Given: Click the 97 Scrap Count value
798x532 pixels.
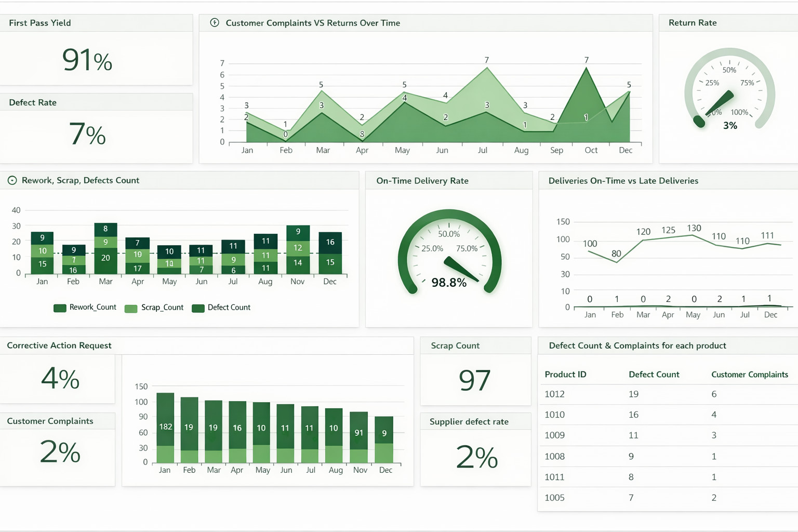Looking at the screenshot, I should pyautogui.click(x=475, y=380).
